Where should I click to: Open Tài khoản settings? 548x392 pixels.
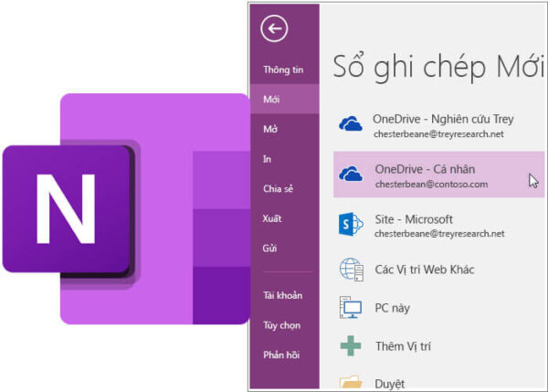(x=283, y=295)
